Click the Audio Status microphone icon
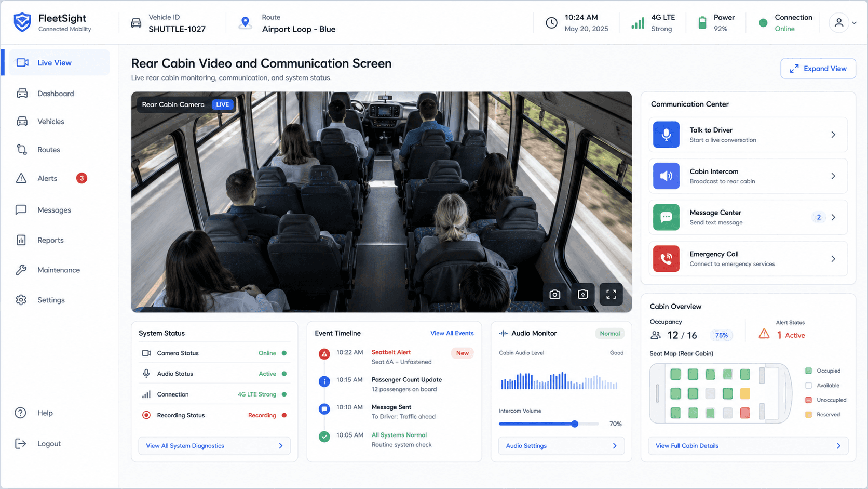868x489 pixels. click(146, 374)
